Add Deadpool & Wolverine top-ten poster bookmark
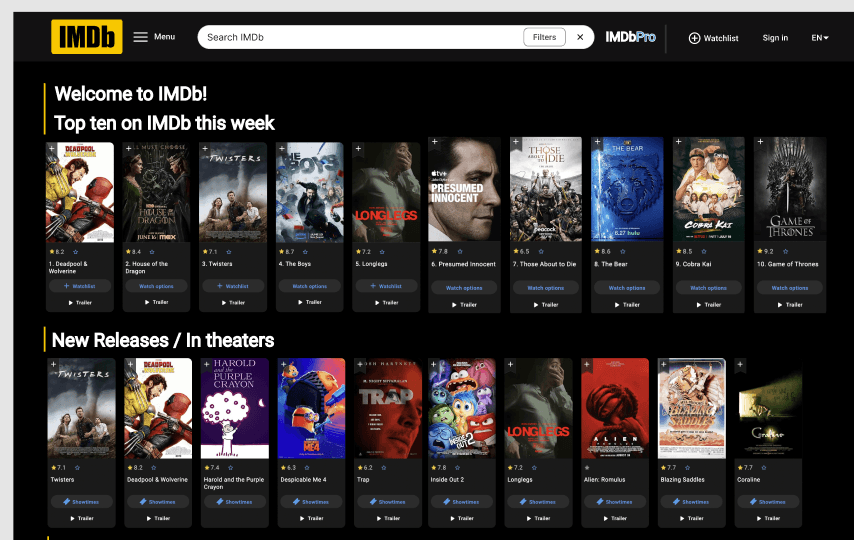 click(51, 148)
